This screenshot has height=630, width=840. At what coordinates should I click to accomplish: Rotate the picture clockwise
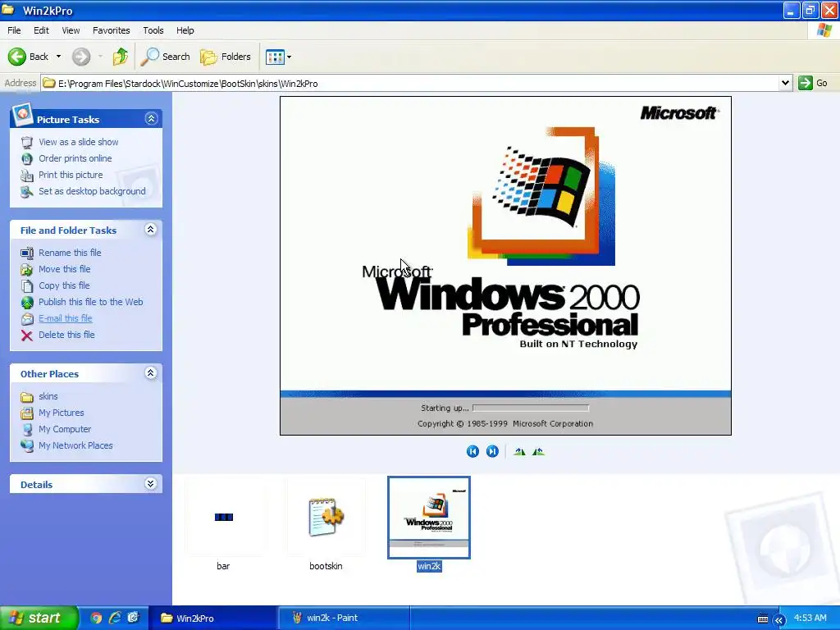pos(519,452)
